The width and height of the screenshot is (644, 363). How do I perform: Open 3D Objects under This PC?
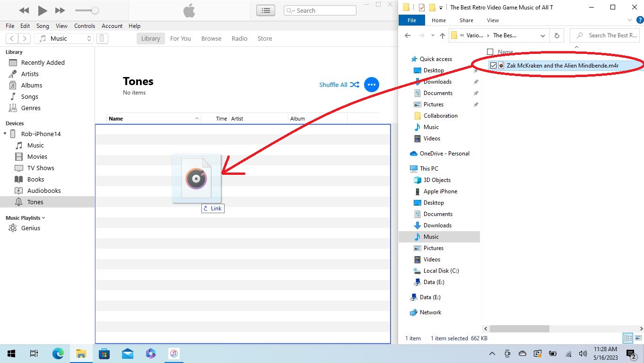[437, 180]
